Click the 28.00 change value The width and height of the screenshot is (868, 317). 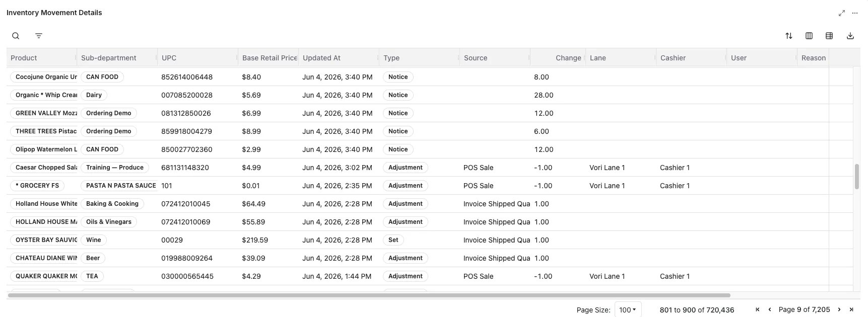pos(544,95)
